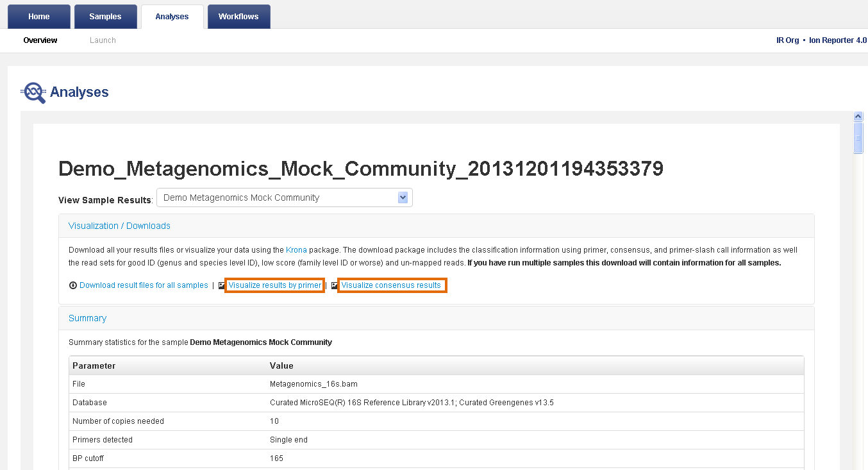The image size is (868, 470).
Task: Open Visualize consensus results link
Action: (391, 285)
